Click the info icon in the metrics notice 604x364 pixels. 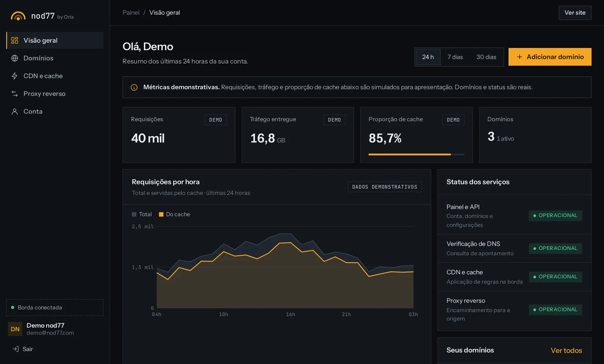point(134,88)
